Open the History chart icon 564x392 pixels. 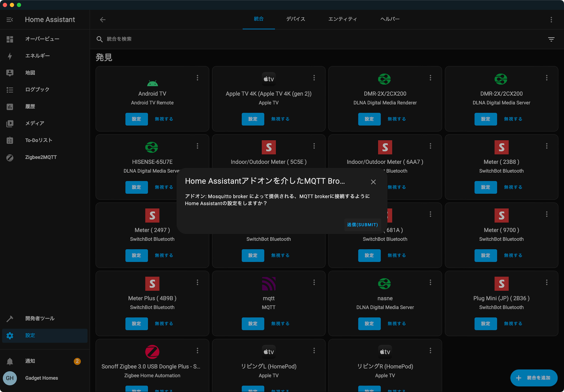[10, 107]
